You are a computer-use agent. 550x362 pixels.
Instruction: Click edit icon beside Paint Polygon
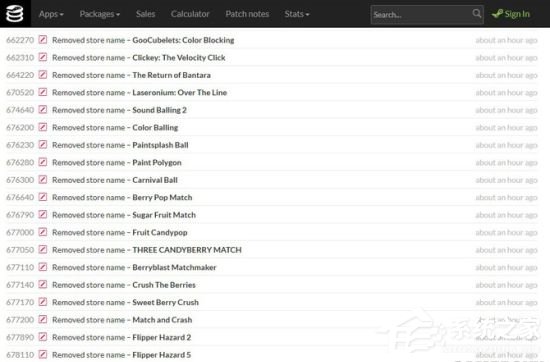pyautogui.click(x=43, y=162)
